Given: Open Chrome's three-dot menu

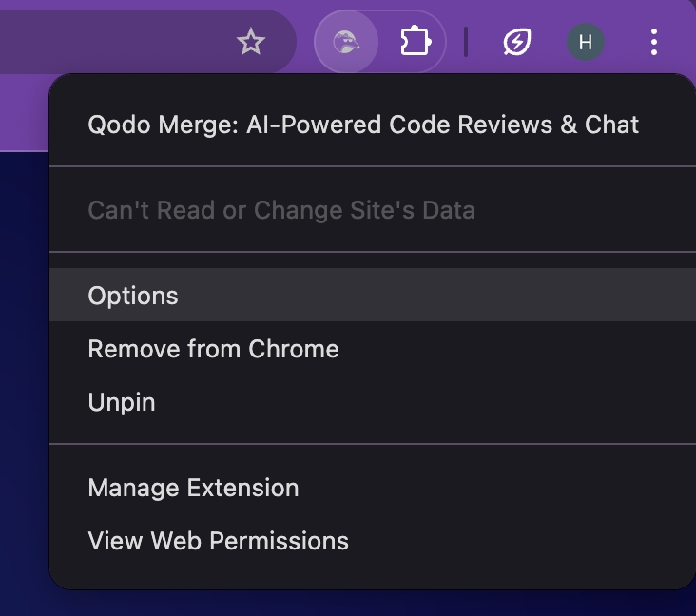Looking at the screenshot, I should coord(653,42).
